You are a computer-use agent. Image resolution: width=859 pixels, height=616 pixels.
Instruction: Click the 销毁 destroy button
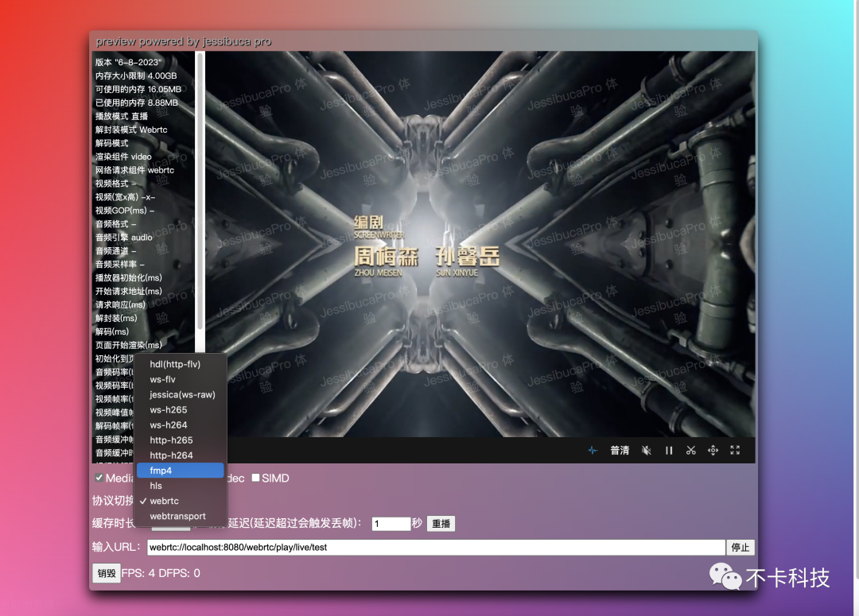point(107,573)
